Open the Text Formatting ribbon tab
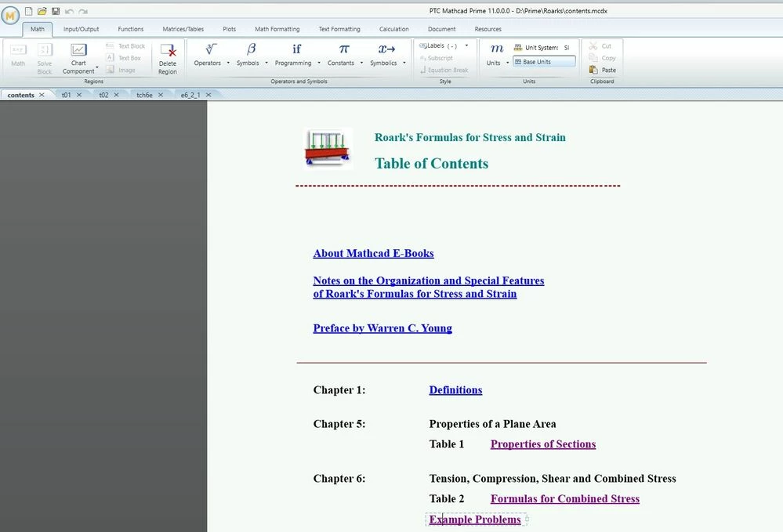The image size is (783, 532). point(339,29)
